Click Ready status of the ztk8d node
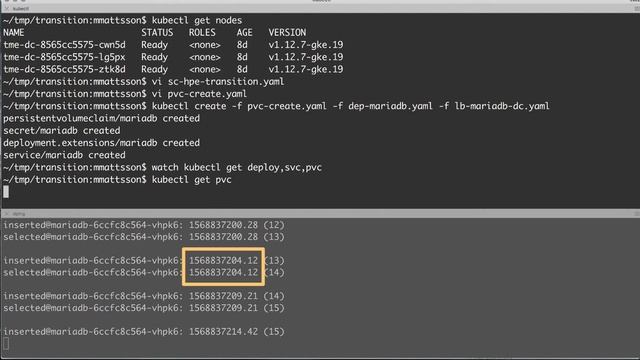 [x=154, y=69]
